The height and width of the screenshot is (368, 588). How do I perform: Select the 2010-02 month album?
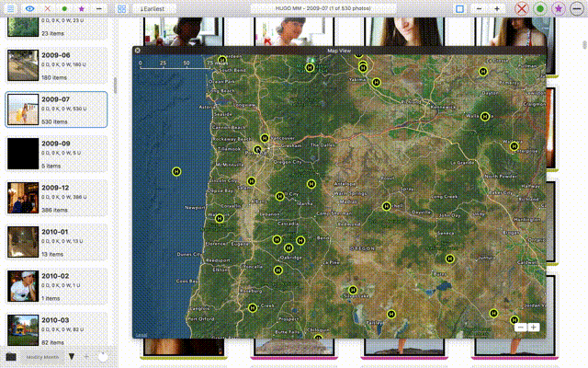[x=56, y=286]
